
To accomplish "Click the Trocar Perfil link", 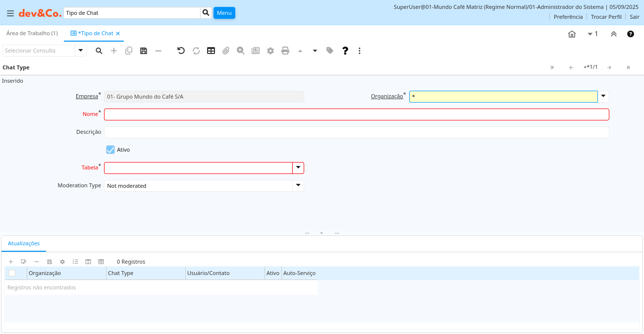I will 606,17.
